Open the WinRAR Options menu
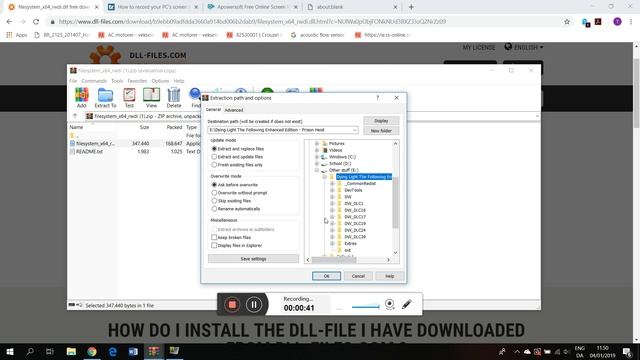 160,81
